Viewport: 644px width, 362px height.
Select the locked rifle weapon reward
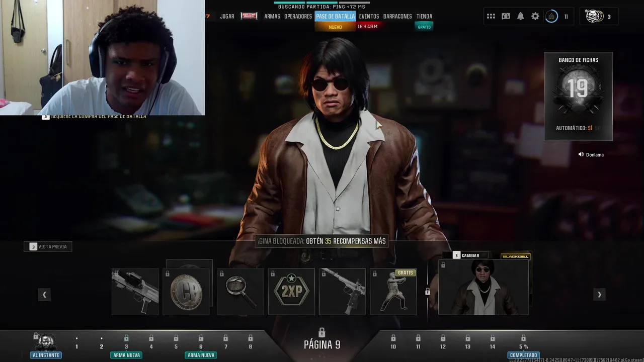(135, 292)
